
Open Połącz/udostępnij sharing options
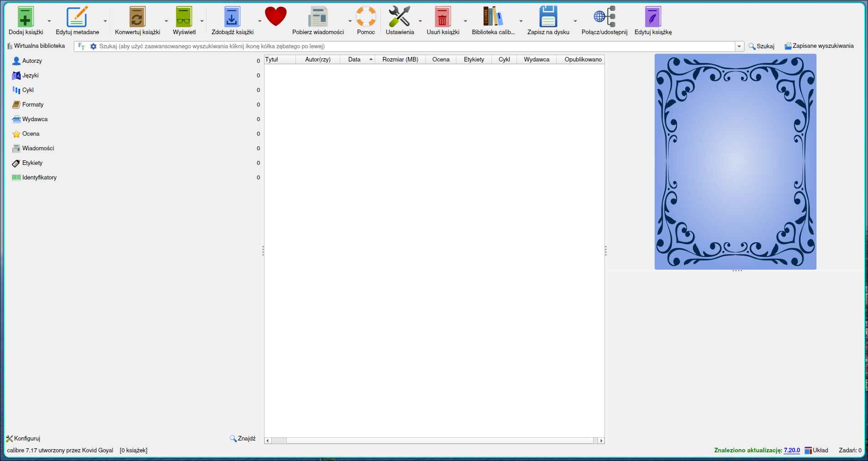click(604, 17)
